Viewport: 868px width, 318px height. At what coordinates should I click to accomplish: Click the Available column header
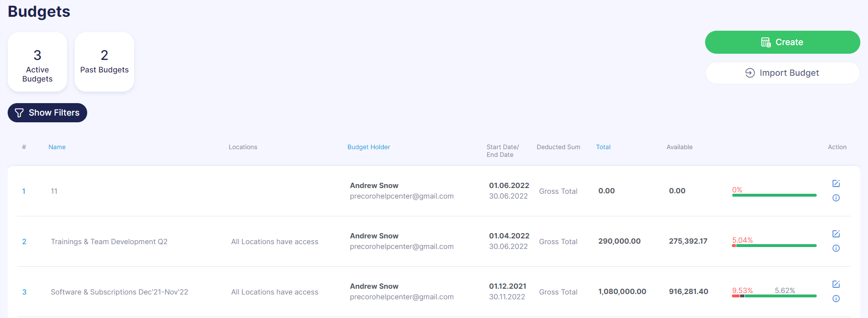coord(679,147)
